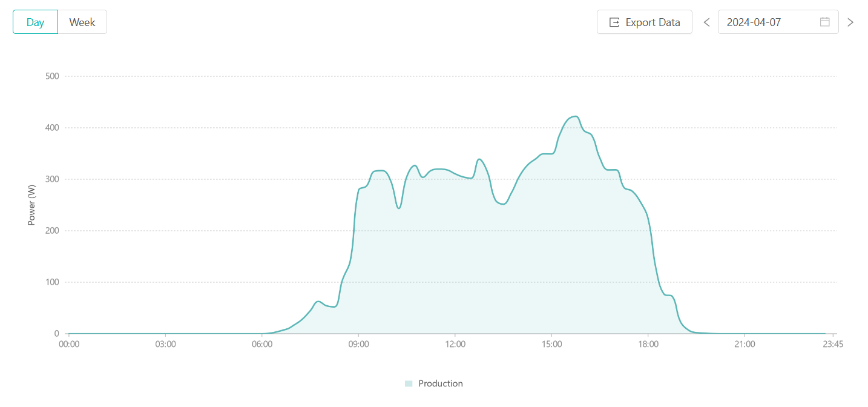Go to previous day with left chevron
The height and width of the screenshot is (407, 868).
(x=706, y=22)
